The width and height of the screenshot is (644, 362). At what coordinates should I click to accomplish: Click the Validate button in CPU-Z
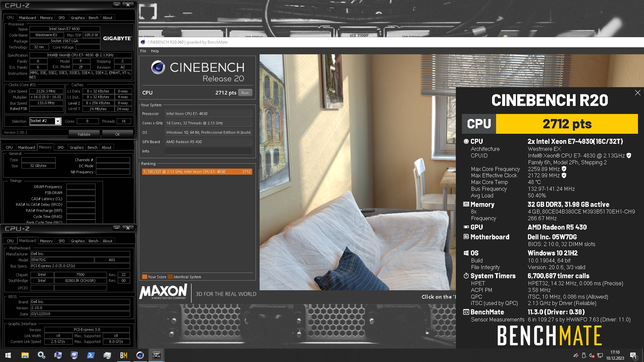[x=84, y=134]
